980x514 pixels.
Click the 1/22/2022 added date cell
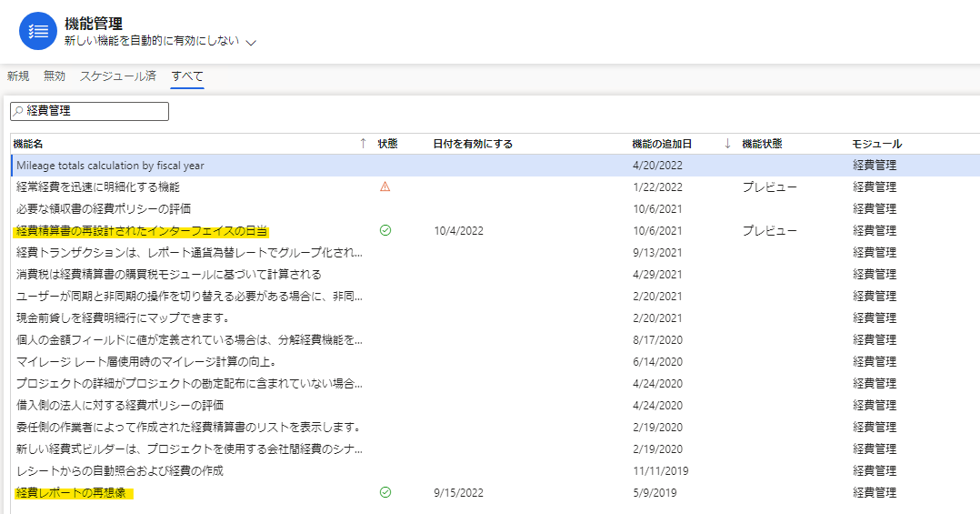point(657,187)
